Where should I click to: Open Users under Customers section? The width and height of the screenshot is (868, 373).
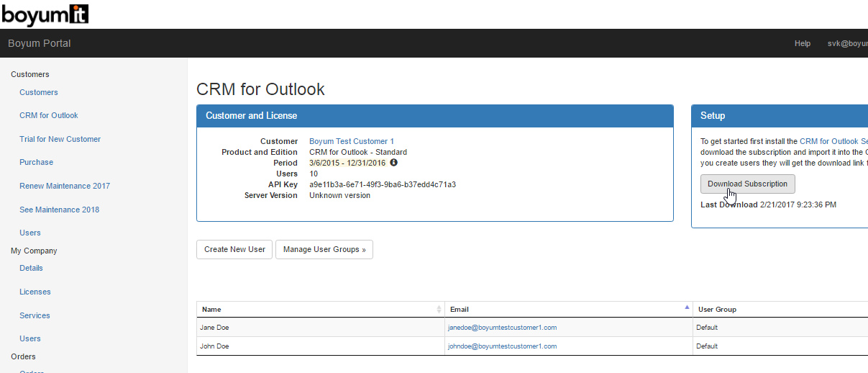(x=30, y=233)
